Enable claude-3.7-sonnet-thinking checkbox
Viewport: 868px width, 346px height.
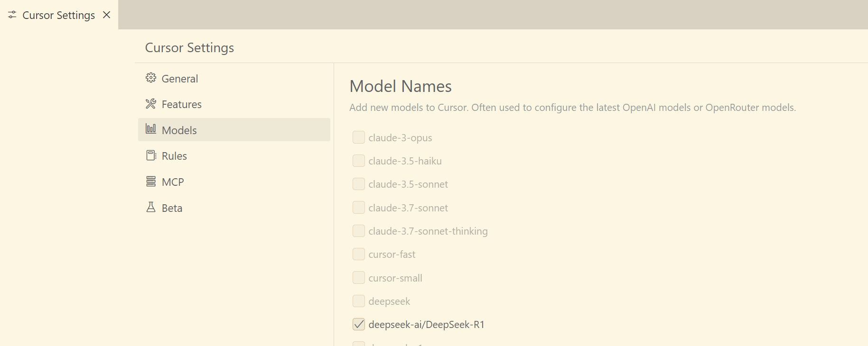coord(359,231)
